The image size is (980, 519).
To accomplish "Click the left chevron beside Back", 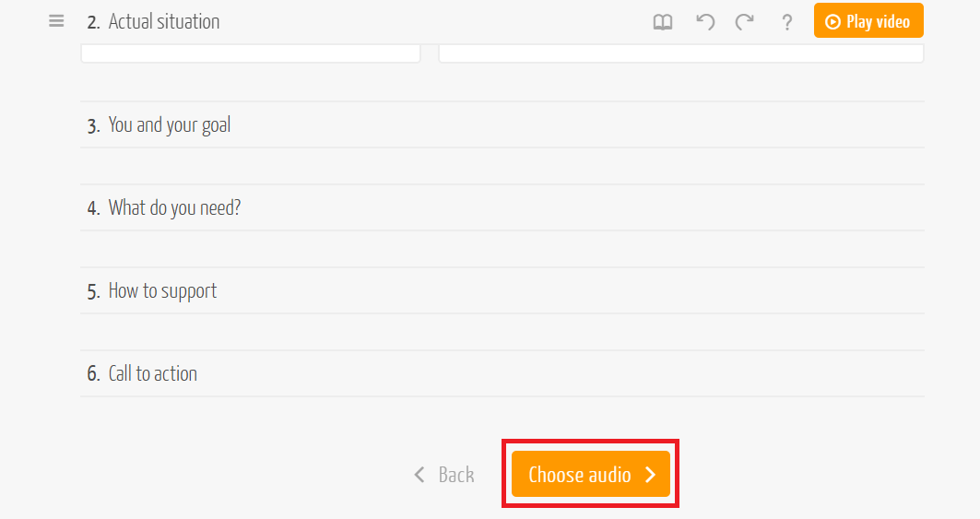I will coord(419,475).
